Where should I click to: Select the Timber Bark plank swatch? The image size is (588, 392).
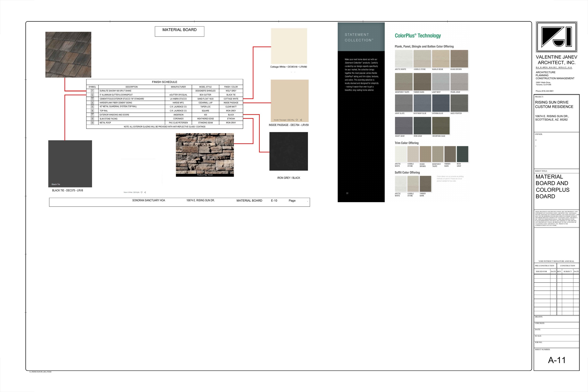(422, 82)
